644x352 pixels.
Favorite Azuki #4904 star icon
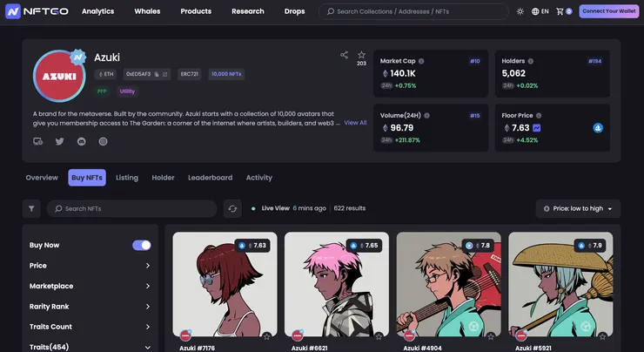[491, 337]
